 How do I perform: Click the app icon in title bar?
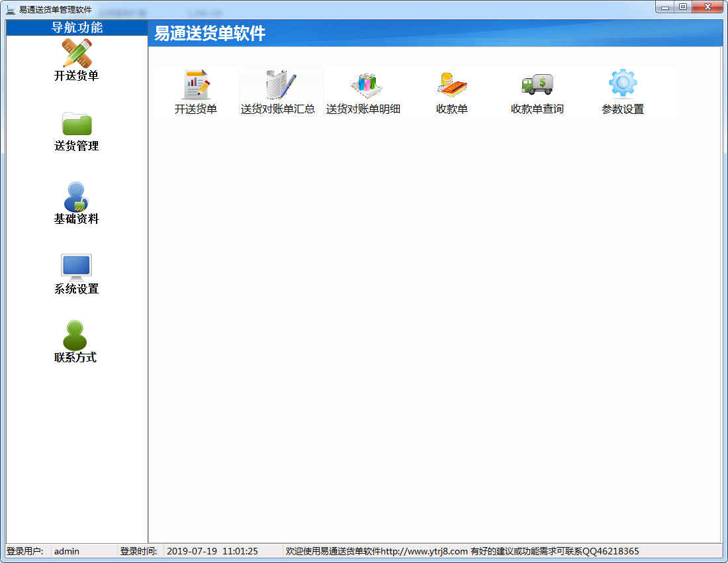(11, 9)
